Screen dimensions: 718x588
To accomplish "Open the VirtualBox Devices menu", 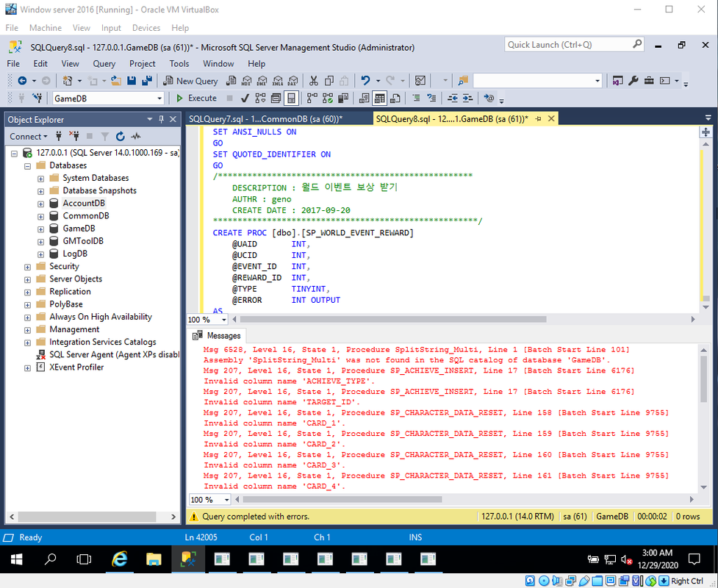I will 146,28.
